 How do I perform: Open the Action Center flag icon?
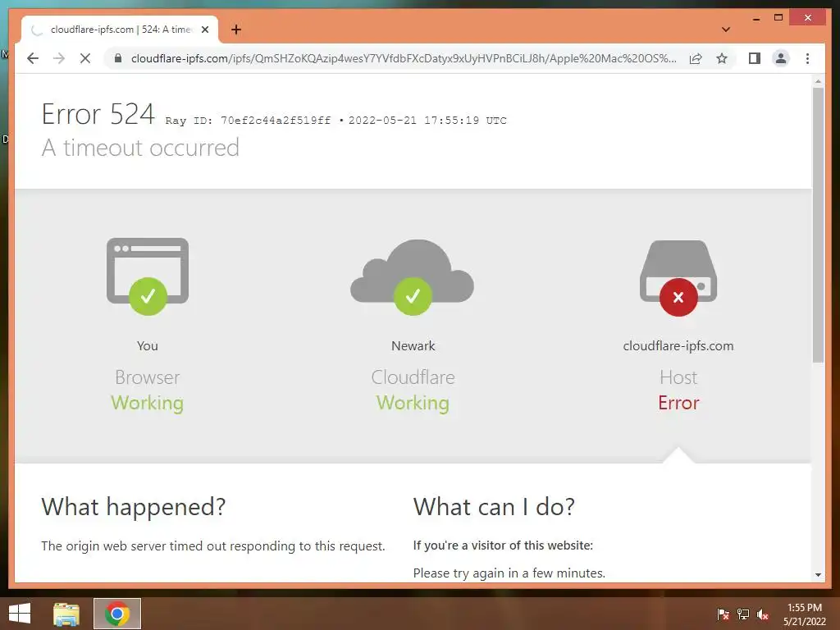(724, 614)
